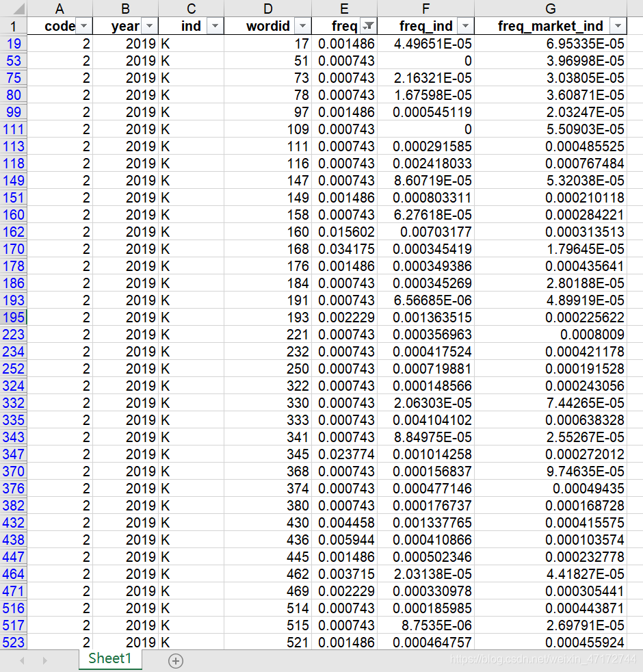Click cell with value 6.56685E-06
Screen dimensions: 643x672
pos(425,300)
